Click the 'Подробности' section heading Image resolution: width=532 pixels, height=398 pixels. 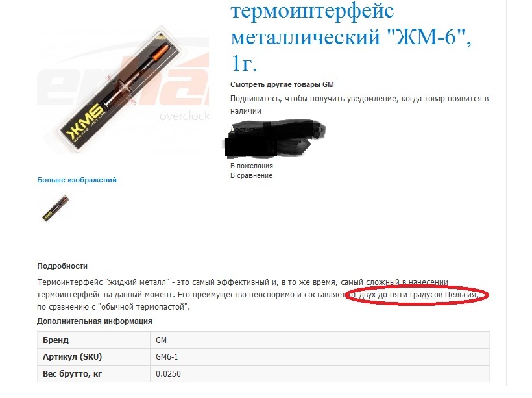(x=62, y=266)
